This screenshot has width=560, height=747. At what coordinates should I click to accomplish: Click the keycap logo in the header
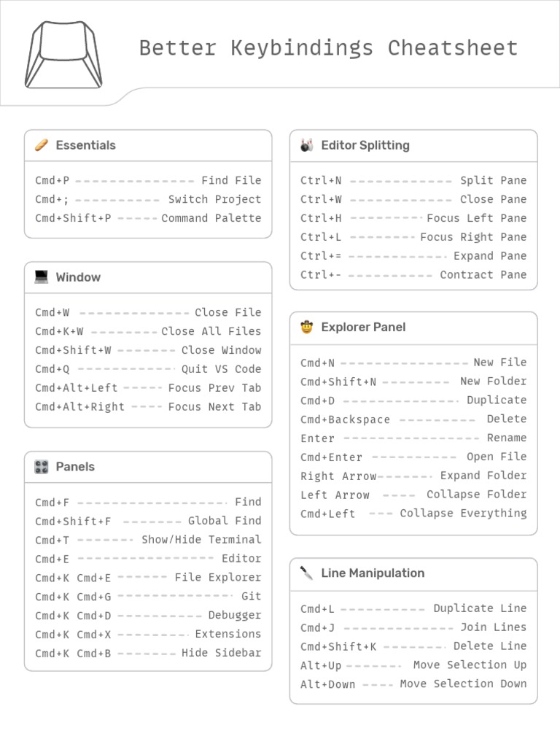pyautogui.click(x=63, y=55)
